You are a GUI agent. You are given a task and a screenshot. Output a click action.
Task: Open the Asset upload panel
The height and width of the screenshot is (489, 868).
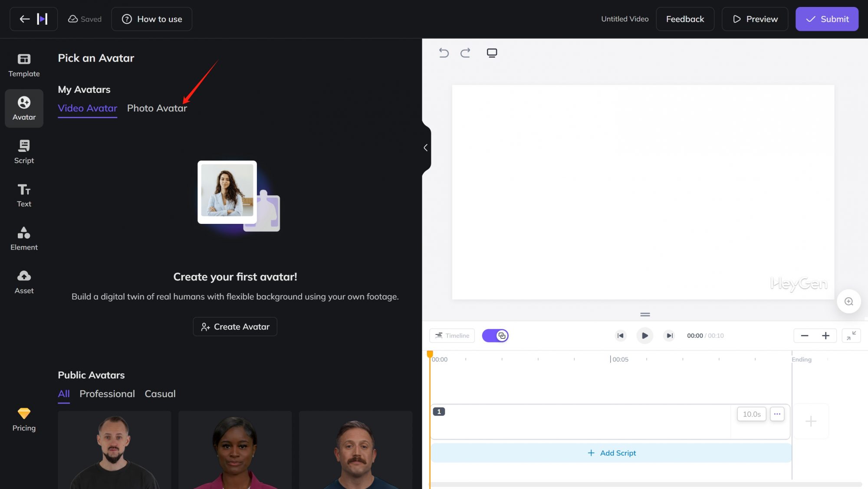coord(24,282)
